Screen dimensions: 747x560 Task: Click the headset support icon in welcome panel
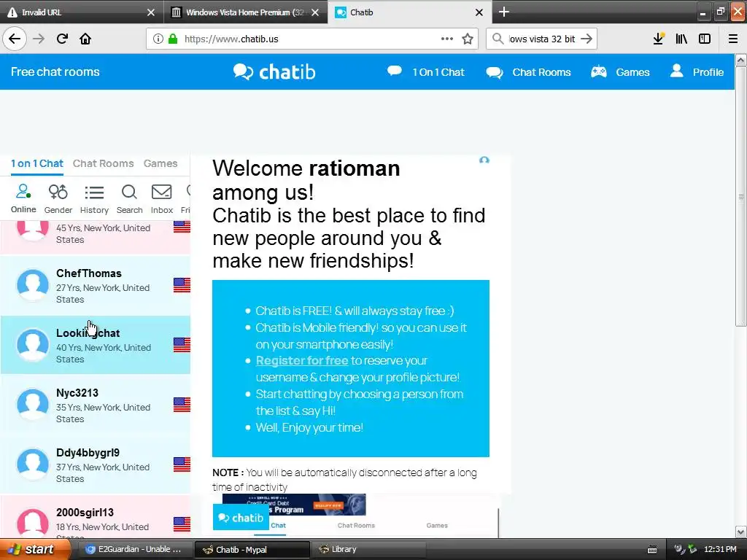[484, 160]
